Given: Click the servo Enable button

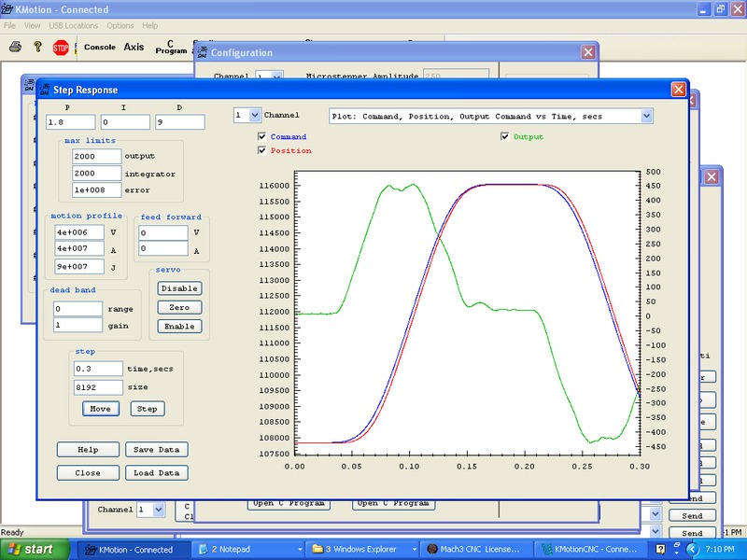Looking at the screenshot, I should [179, 326].
